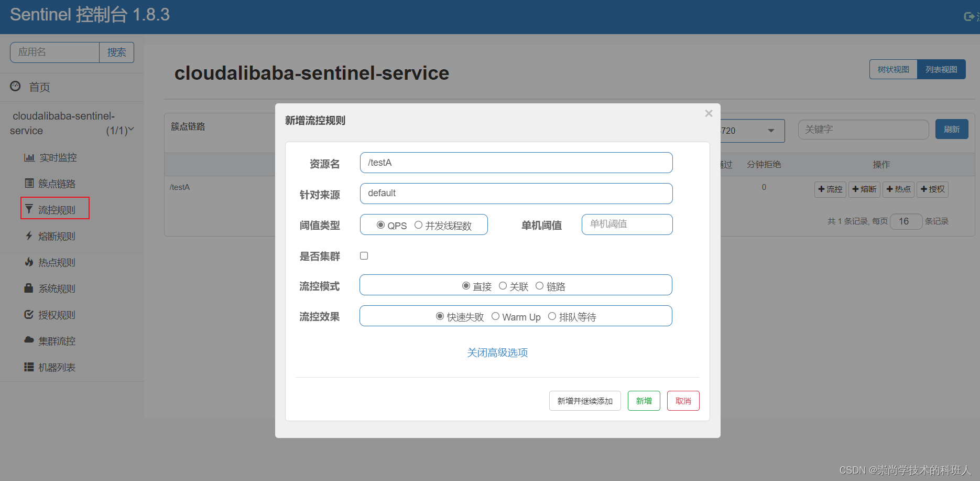The width and height of the screenshot is (980, 481).
Task: Click +热点 button for /testA row
Action: point(898,189)
